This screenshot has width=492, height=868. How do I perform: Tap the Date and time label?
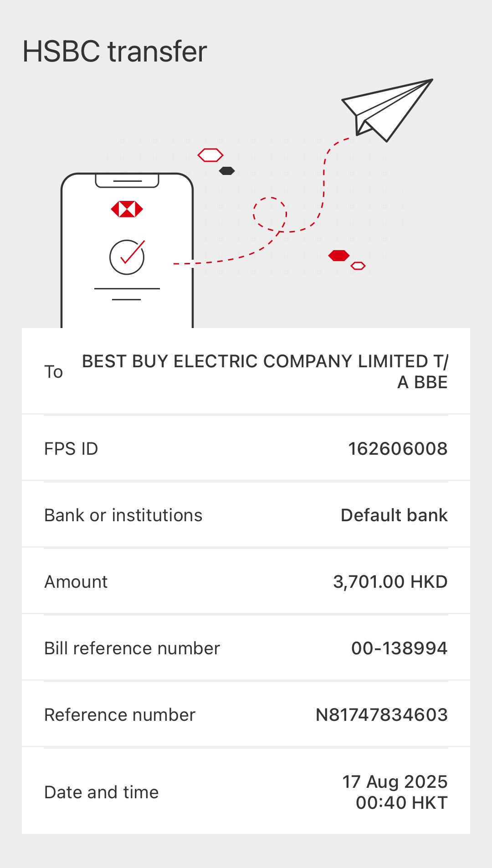click(102, 792)
